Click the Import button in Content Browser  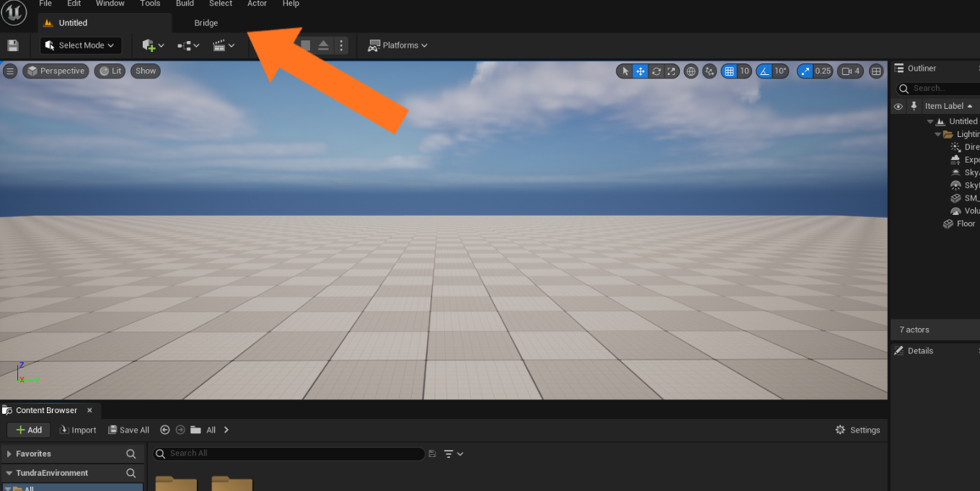pyautogui.click(x=78, y=430)
